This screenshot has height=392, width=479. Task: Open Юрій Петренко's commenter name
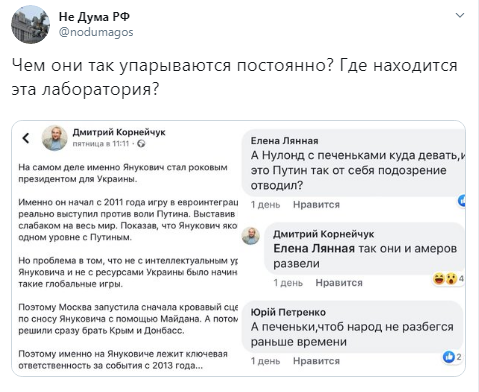pos(288,312)
